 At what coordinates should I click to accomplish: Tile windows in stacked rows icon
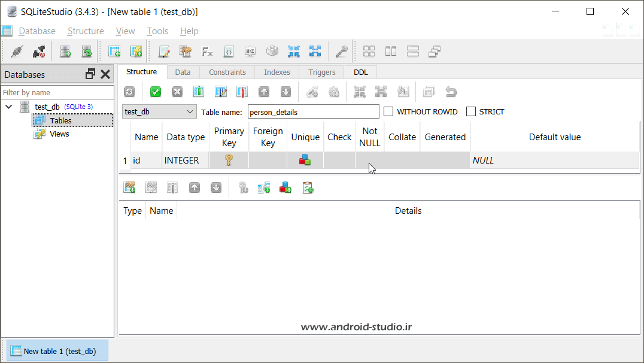pyautogui.click(x=413, y=52)
